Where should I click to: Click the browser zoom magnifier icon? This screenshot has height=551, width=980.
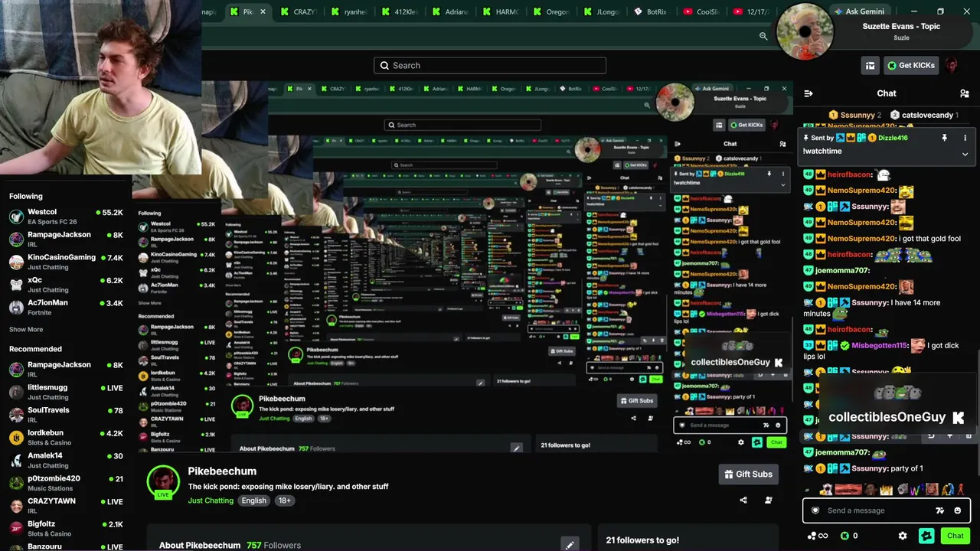point(763,36)
